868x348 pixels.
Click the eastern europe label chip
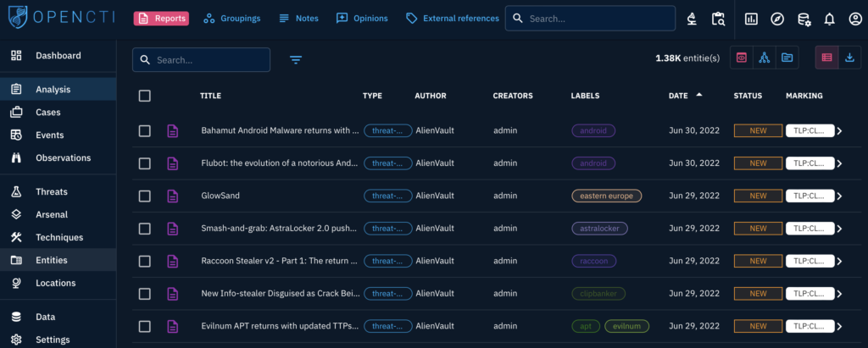coord(606,196)
